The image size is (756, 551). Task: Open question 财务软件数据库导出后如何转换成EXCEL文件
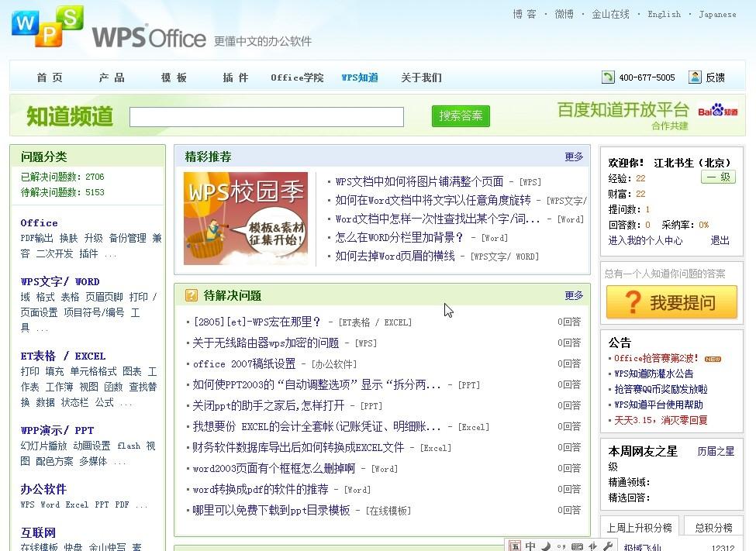tap(299, 447)
